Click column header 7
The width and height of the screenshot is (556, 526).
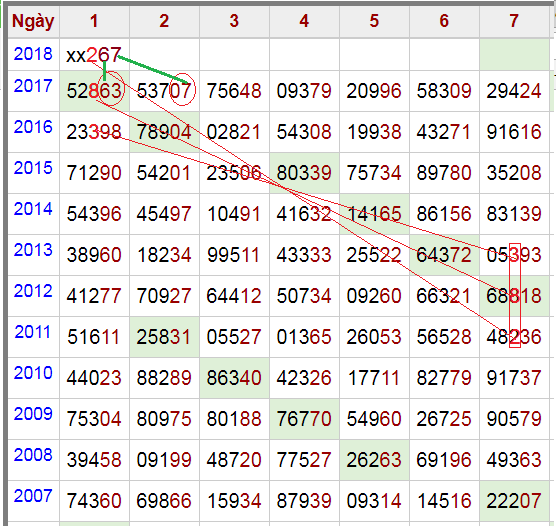coord(514,21)
